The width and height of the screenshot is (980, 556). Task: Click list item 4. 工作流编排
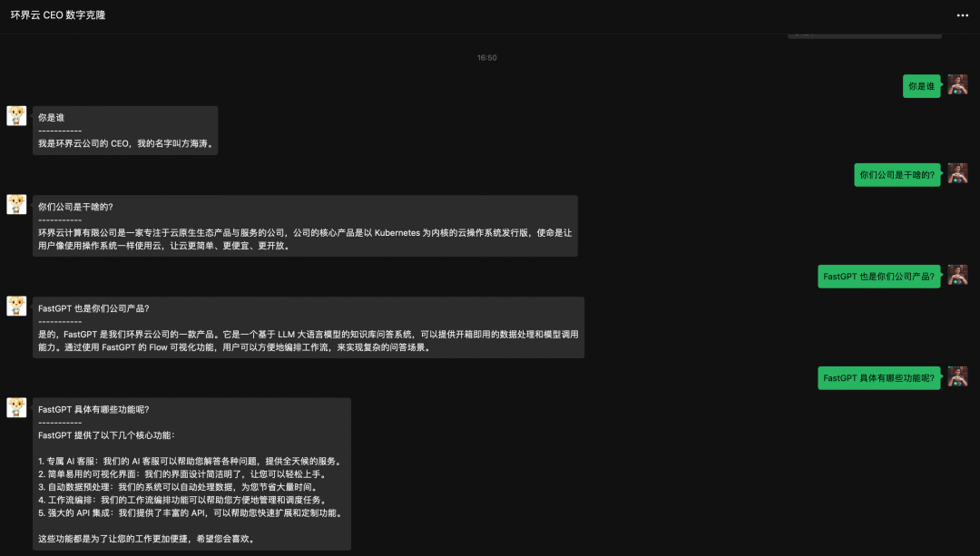point(183,500)
